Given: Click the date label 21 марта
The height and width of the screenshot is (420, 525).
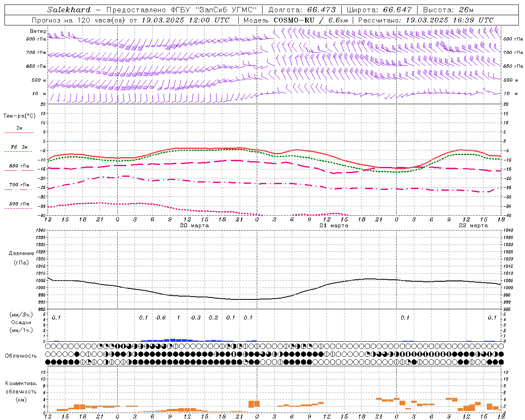Looking at the screenshot, I should point(334,226).
